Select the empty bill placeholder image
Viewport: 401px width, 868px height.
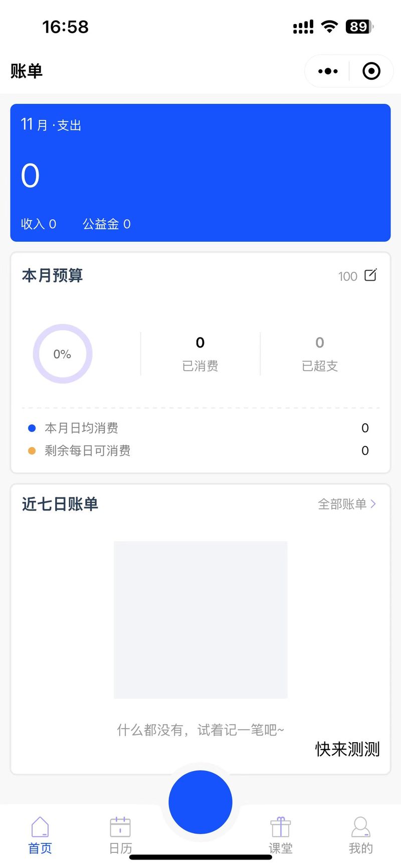[200, 619]
